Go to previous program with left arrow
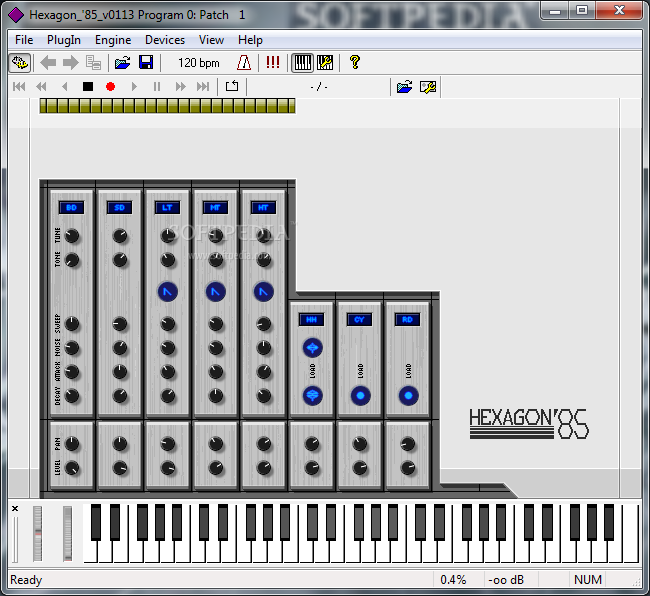 point(48,63)
